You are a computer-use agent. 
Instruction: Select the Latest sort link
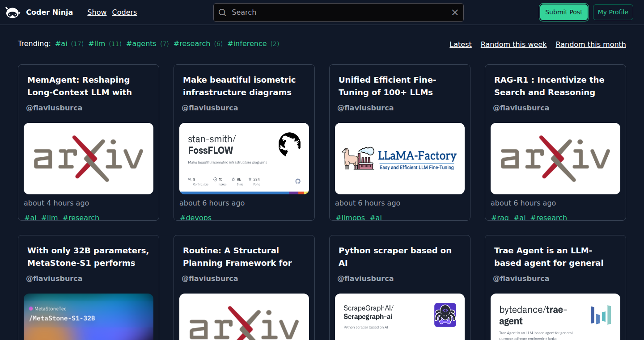[461, 44]
